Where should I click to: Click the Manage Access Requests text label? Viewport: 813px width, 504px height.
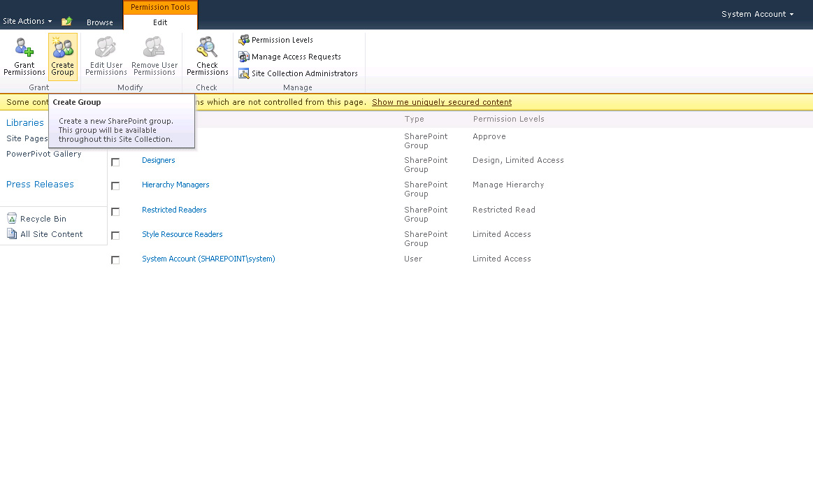coord(296,57)
